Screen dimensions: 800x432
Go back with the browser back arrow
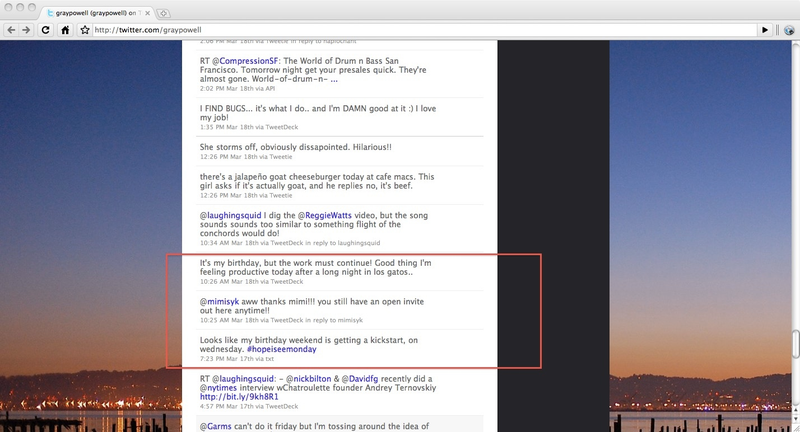[x=11, y=30]
